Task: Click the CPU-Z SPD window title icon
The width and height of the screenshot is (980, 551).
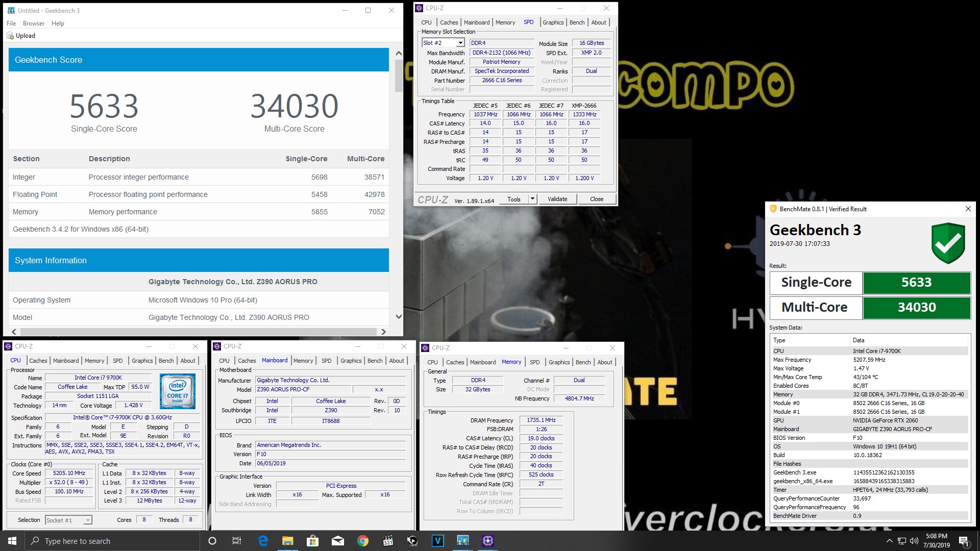Action: tap(419, 8)
